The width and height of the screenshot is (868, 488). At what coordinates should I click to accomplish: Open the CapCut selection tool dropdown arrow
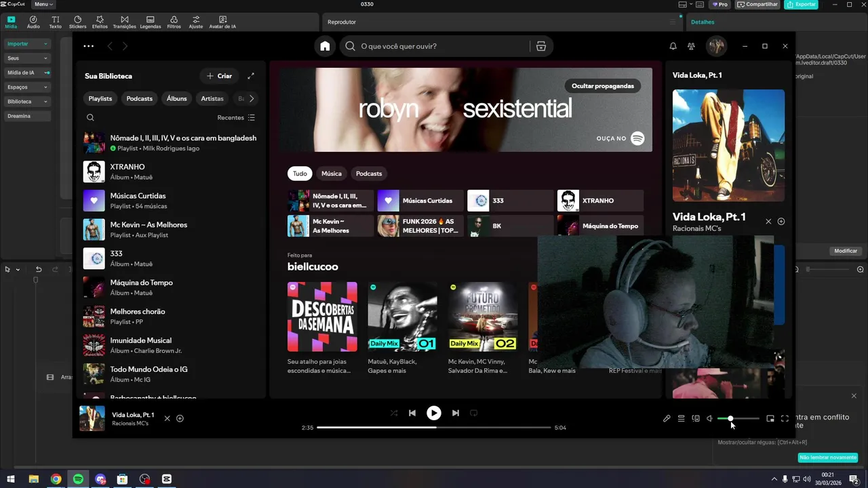[18, 270]
